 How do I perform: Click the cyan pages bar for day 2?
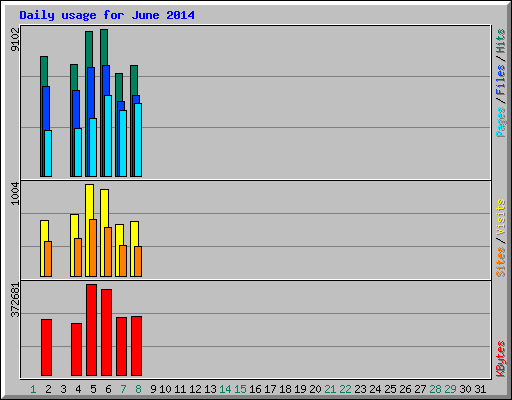(48, 153)
